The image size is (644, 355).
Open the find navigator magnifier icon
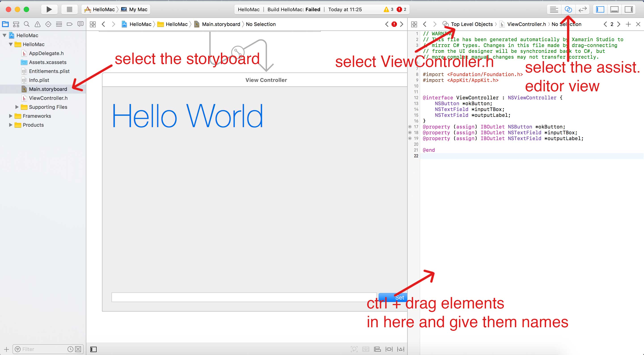27,24
